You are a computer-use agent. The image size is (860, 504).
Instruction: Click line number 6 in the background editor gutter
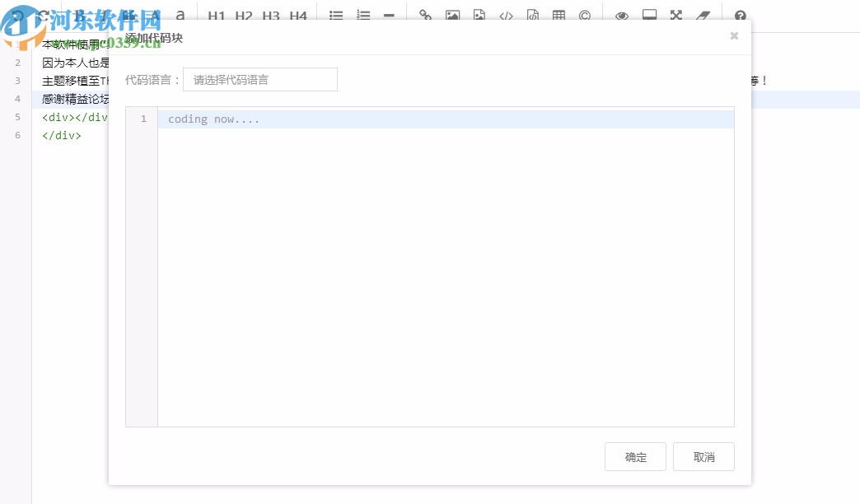click(x=17, y=135)
